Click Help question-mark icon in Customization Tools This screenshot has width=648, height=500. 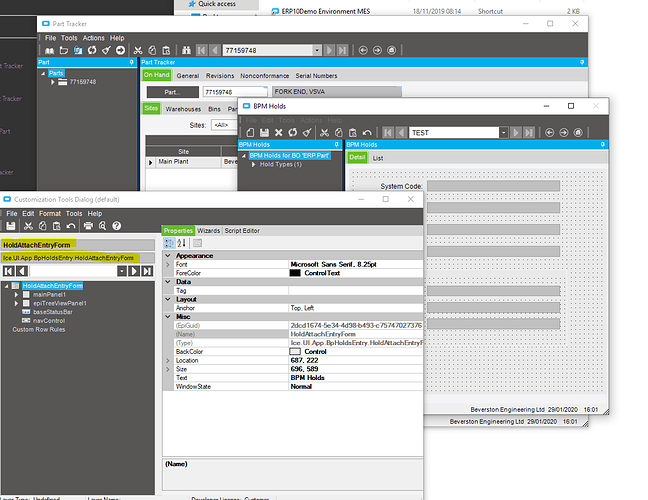(x=117, y=226)
